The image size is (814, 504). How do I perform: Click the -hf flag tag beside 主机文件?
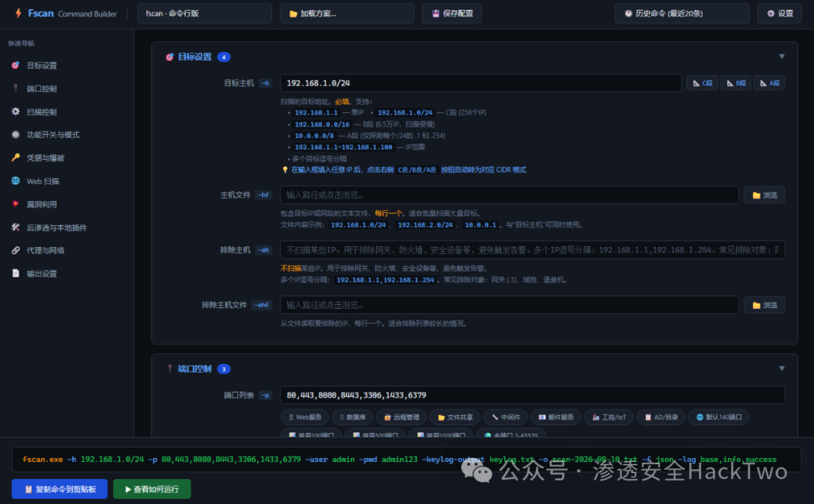point(265,195)
